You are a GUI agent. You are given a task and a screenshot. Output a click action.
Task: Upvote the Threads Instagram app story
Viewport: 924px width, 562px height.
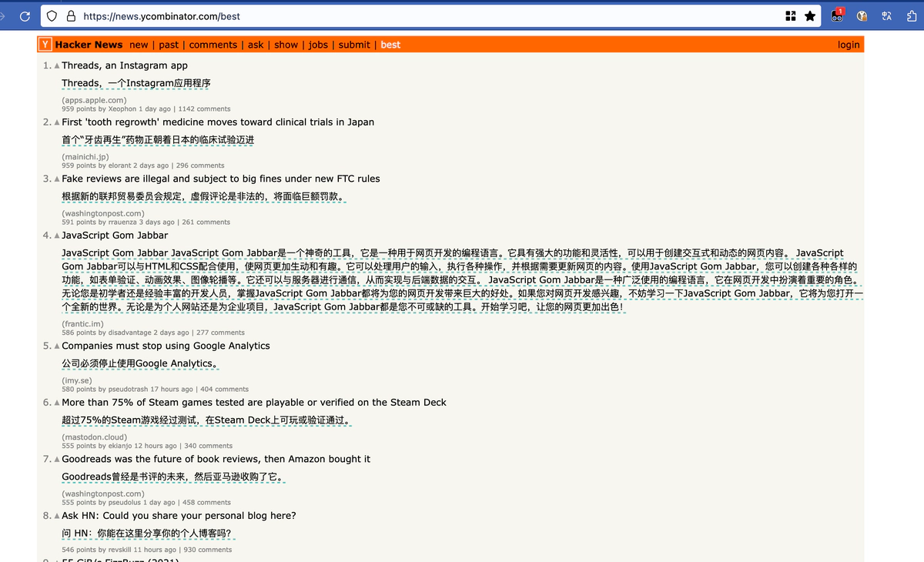click(57, 65)
